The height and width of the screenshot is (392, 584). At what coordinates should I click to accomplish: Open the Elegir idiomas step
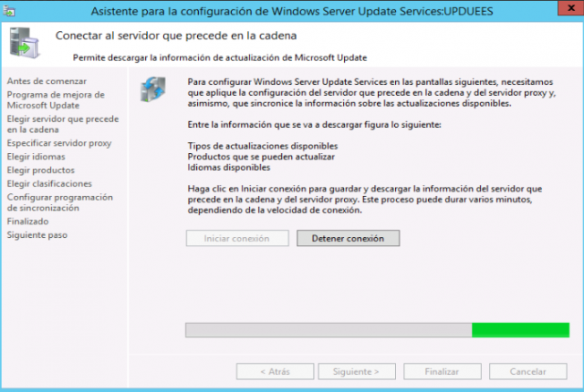36,157
